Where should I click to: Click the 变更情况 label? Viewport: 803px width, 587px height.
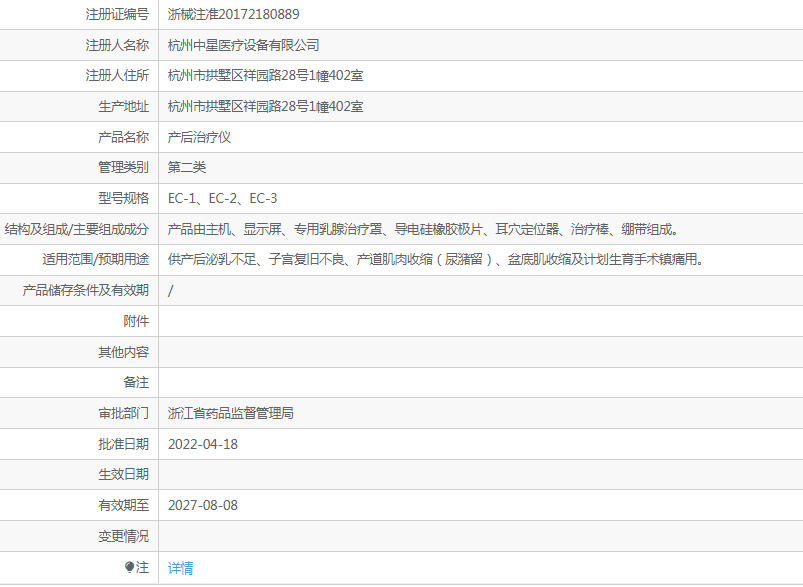[123, 536]
